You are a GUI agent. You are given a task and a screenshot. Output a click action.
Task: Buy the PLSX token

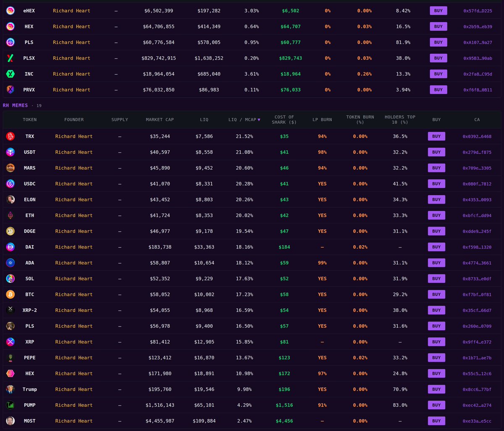(438, 58)
